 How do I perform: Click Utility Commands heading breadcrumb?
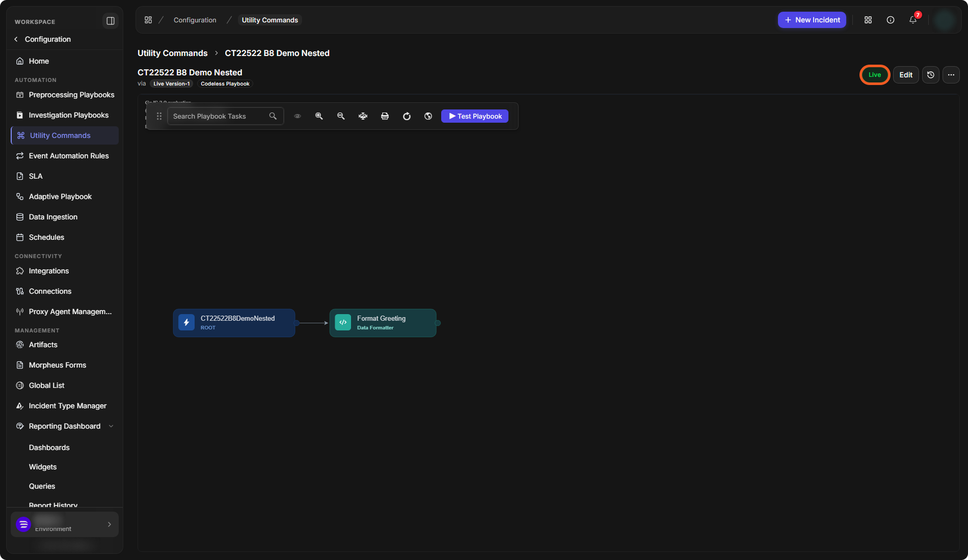[173, 53]
